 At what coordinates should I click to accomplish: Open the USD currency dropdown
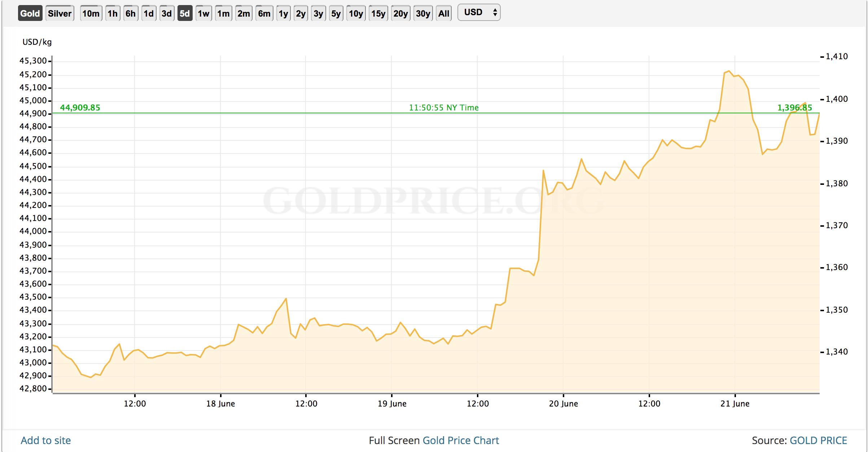tap(479, 12)
